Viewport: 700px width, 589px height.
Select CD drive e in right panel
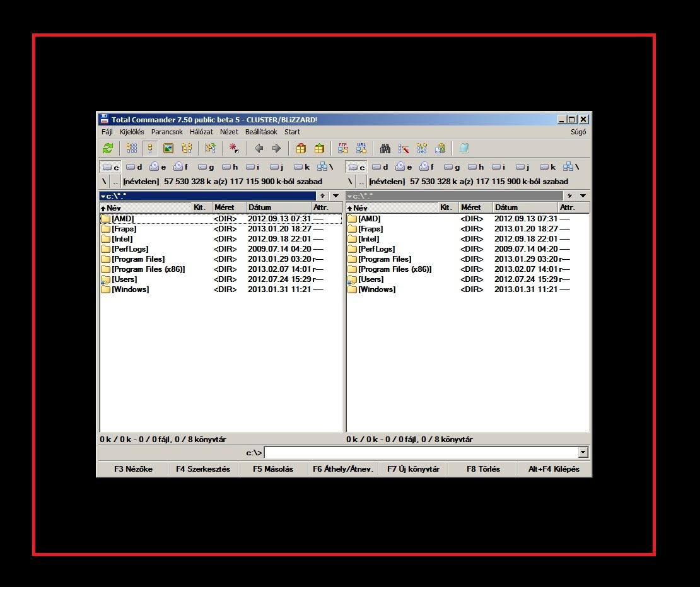404,167
